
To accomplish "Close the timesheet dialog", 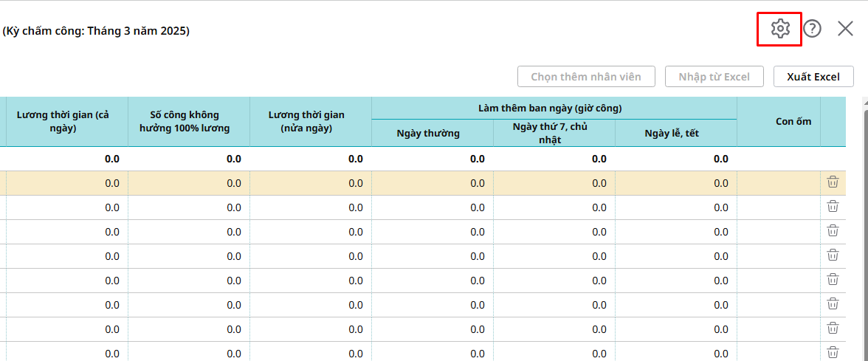I will tap(845, 29).
